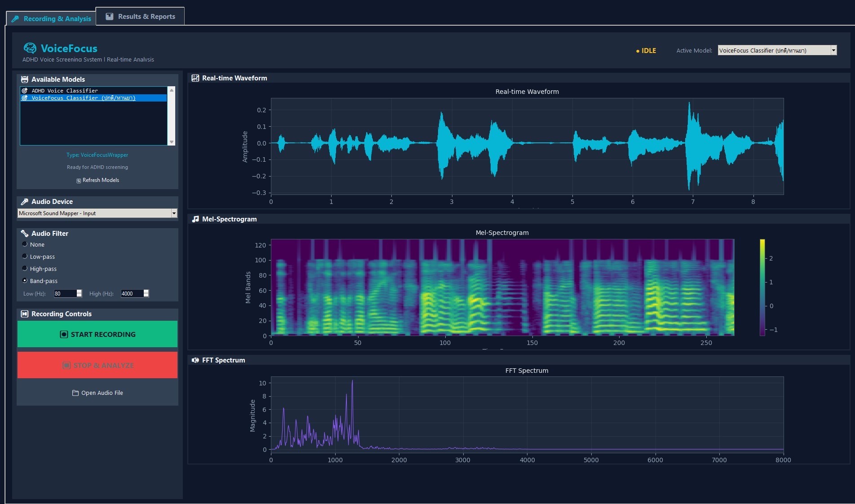Click the Low (Hz) value field
The image size is (855, 504).
pos(66,293)
